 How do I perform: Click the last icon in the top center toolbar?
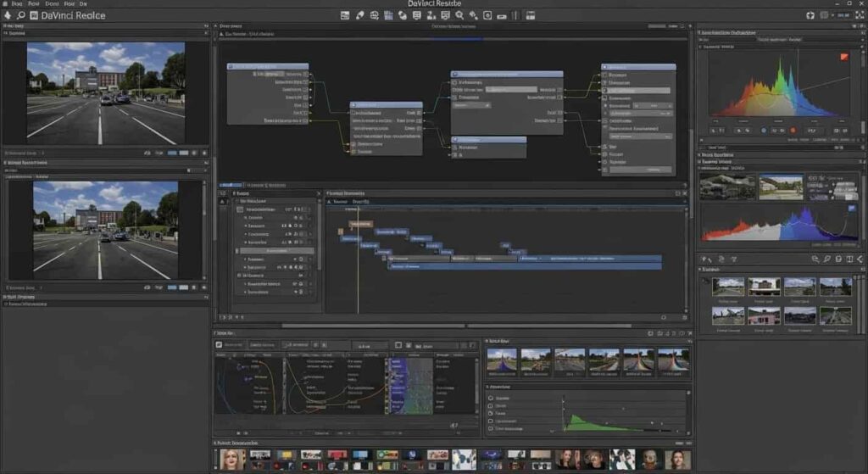coord(531,15)
